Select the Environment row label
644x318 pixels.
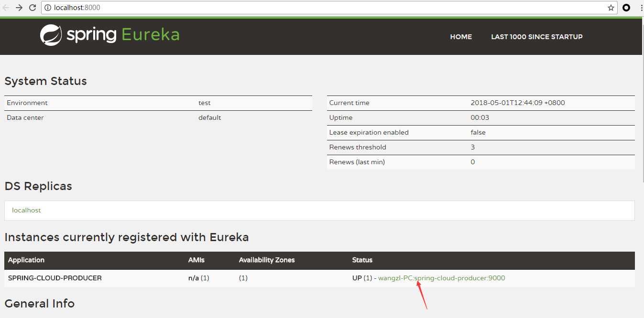point(27,103)
